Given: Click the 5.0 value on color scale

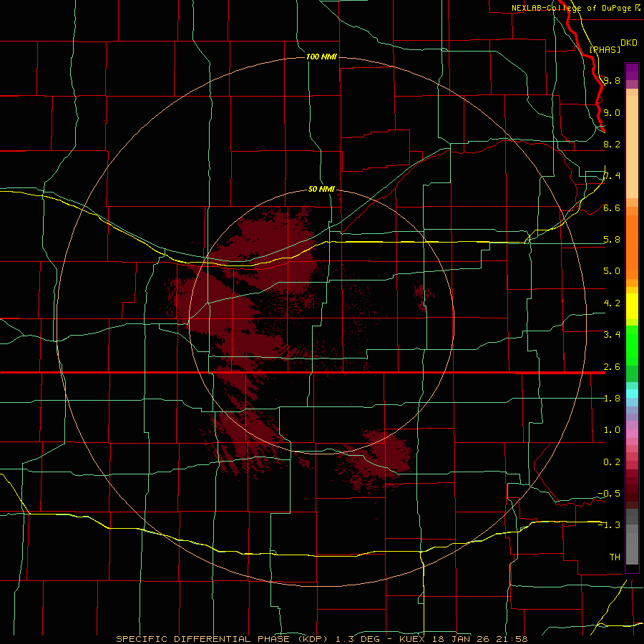Looking at the screenshot, I should (612, 271).
